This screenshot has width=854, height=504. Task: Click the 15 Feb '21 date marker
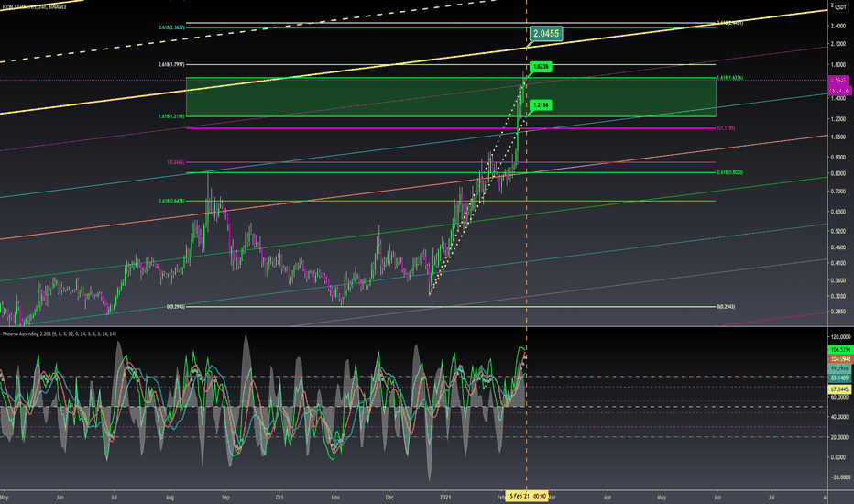(527, 497)
